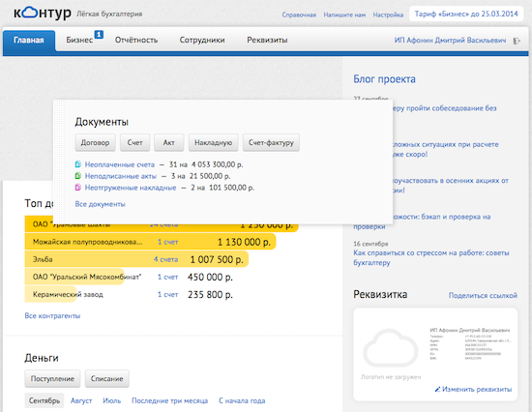Open the Все документы link
The image size is (532, 412).
coord(100,204)
